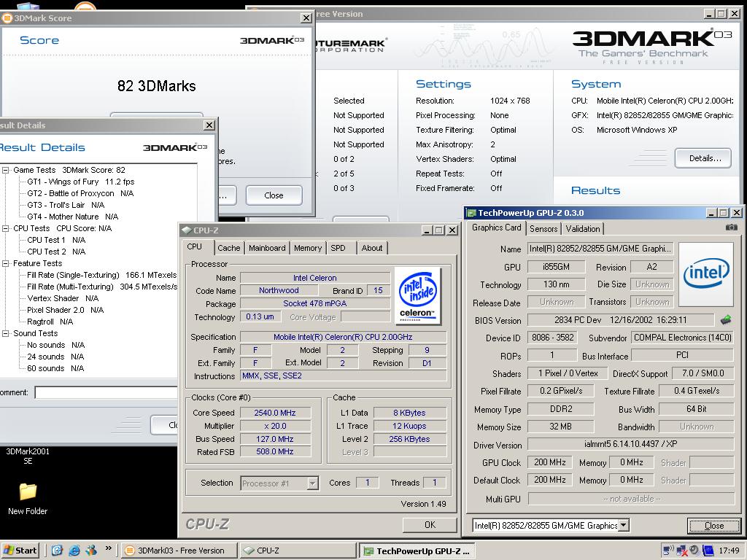Screen dimensions: 747x560
Task: Select GT1 - Wings of Fury result row
Action: (80, 182)
